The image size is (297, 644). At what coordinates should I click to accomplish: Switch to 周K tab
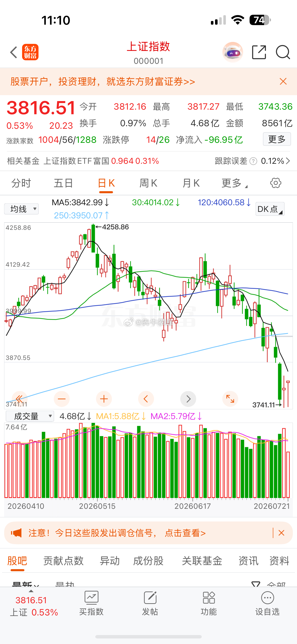(148, 183)
